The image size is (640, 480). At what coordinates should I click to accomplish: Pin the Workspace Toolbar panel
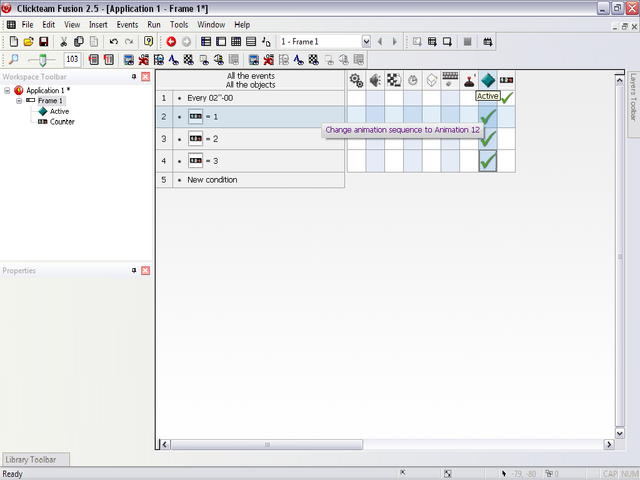[x=134, y=77]
